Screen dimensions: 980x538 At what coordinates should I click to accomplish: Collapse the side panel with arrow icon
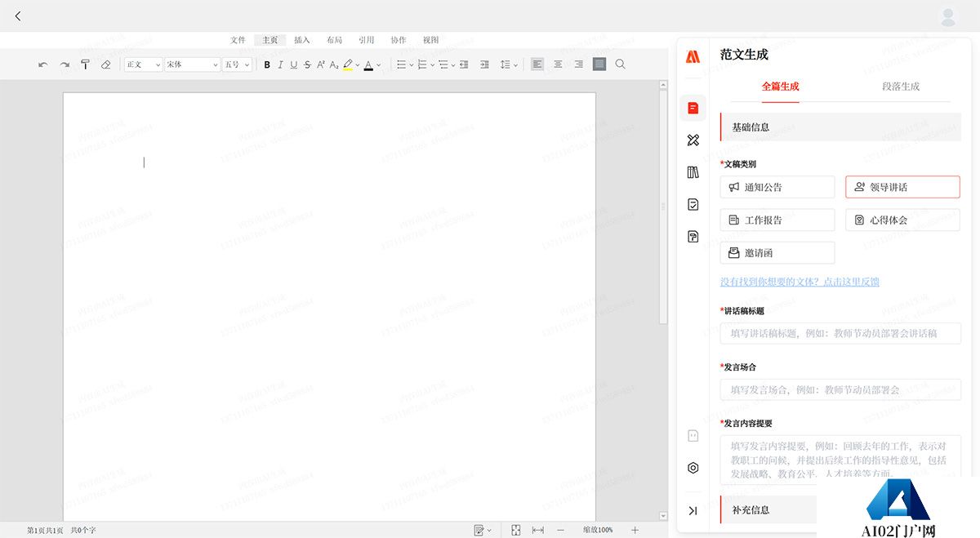point(693,510)
